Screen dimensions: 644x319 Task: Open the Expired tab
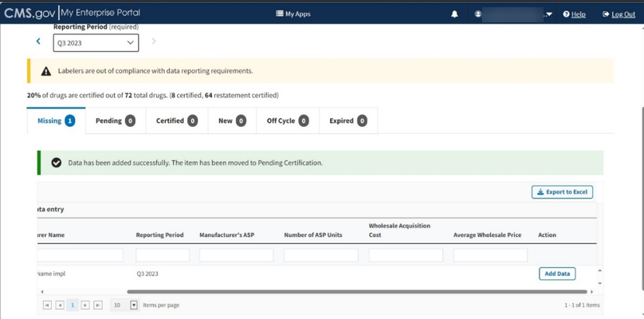(x=348, y=120)
